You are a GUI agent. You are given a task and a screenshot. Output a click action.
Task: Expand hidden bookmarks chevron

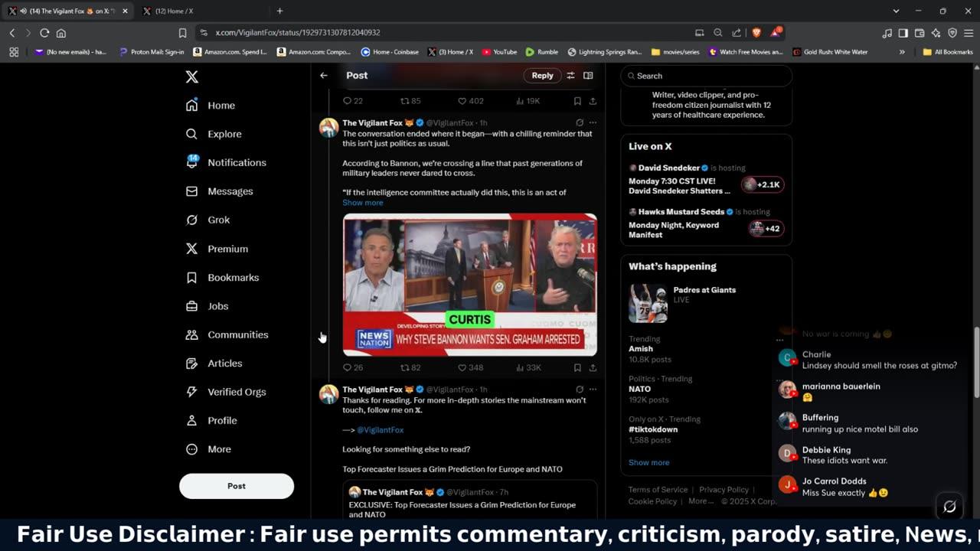click(902, 52)
